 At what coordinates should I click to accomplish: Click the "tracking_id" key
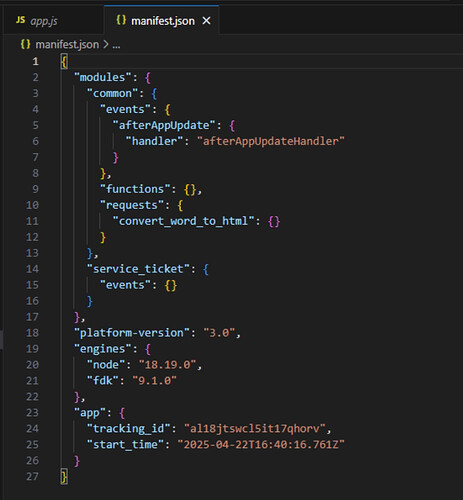[128, 429]
